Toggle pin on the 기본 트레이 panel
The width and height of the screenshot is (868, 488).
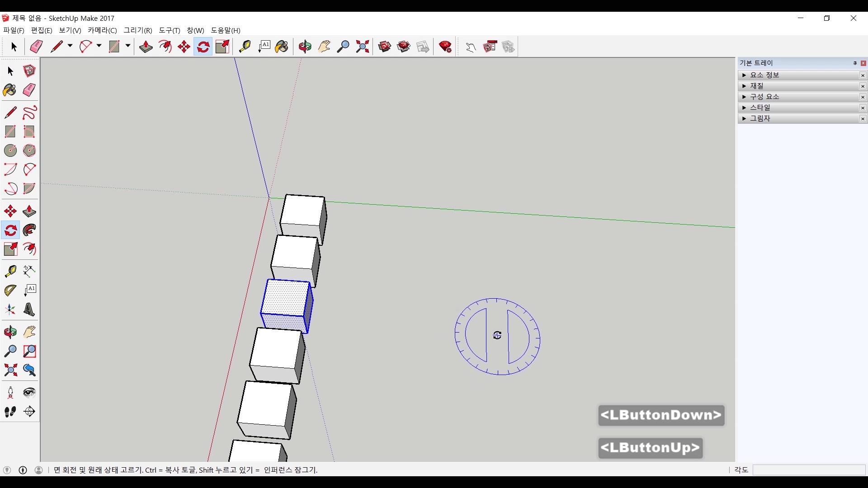(855, 63)
